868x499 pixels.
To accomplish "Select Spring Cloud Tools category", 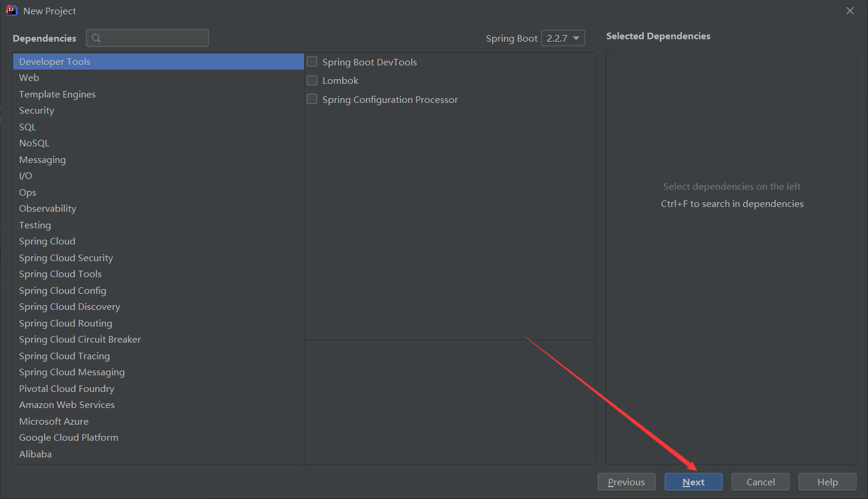I will [x=158, y=274].
